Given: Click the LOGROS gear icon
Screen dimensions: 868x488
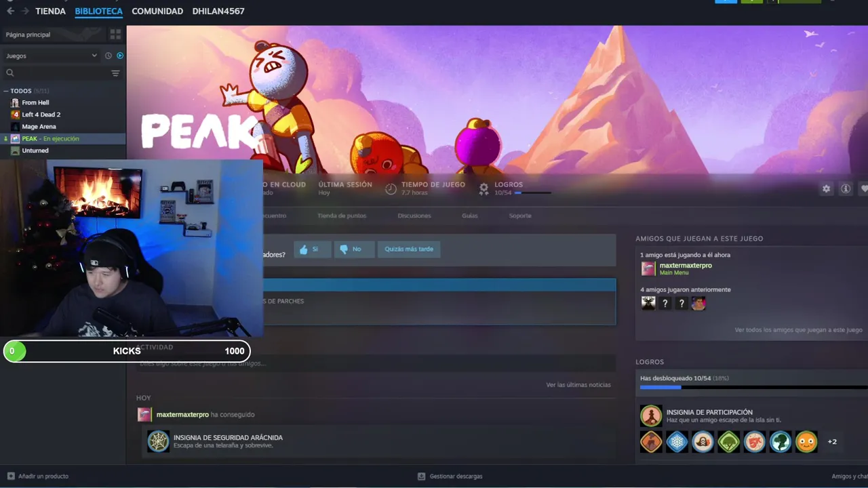Looking at the screenshot, I should [484, 189].
